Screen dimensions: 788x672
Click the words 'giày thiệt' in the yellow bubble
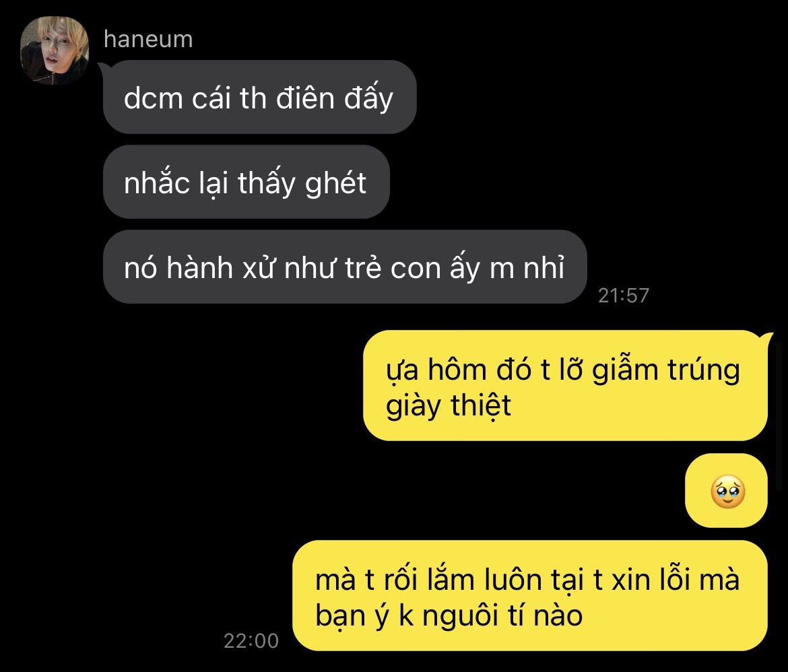449,405
